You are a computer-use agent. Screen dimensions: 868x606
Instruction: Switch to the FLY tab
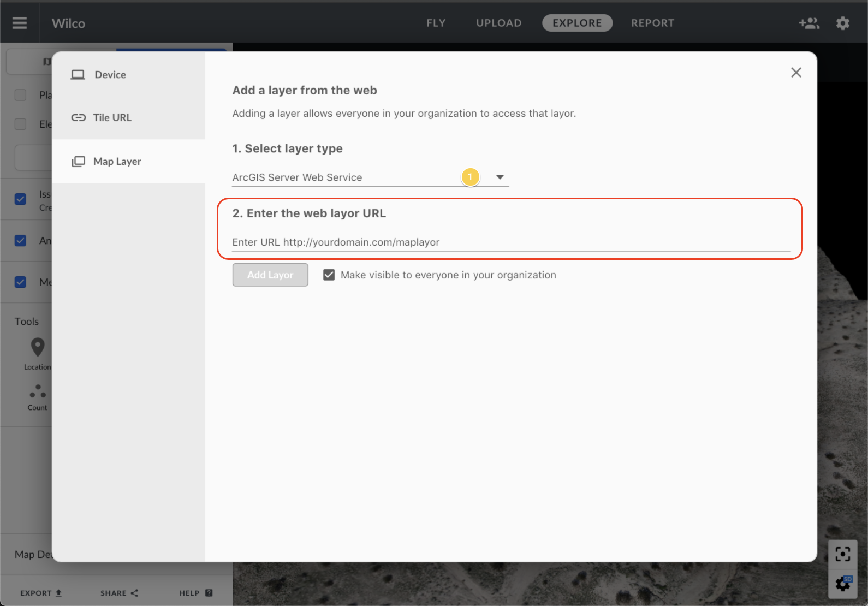coord(436,23)
